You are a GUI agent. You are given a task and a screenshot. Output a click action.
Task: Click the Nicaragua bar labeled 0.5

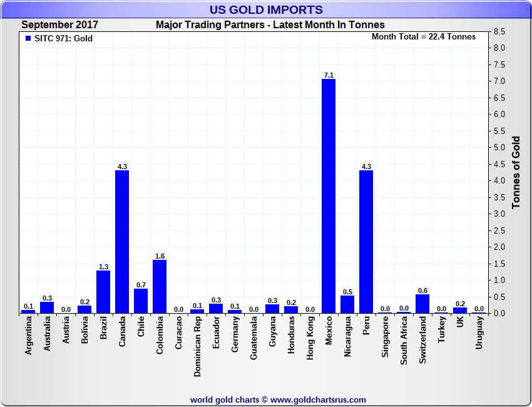[x=347, y=304]
